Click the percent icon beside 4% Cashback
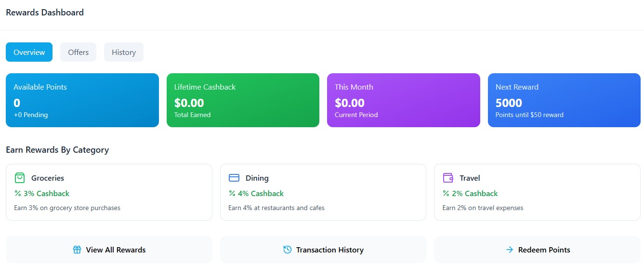 (x=232, y=193)
